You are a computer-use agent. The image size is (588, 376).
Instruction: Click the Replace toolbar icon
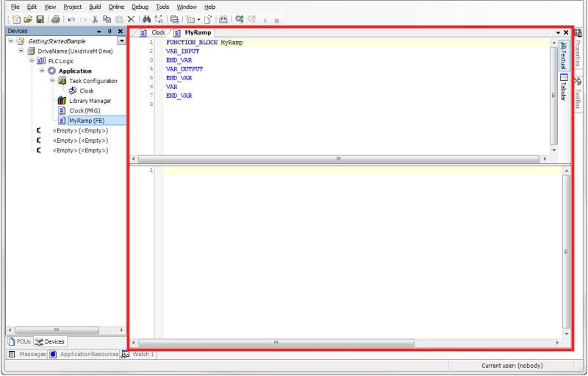pos(159,19)
